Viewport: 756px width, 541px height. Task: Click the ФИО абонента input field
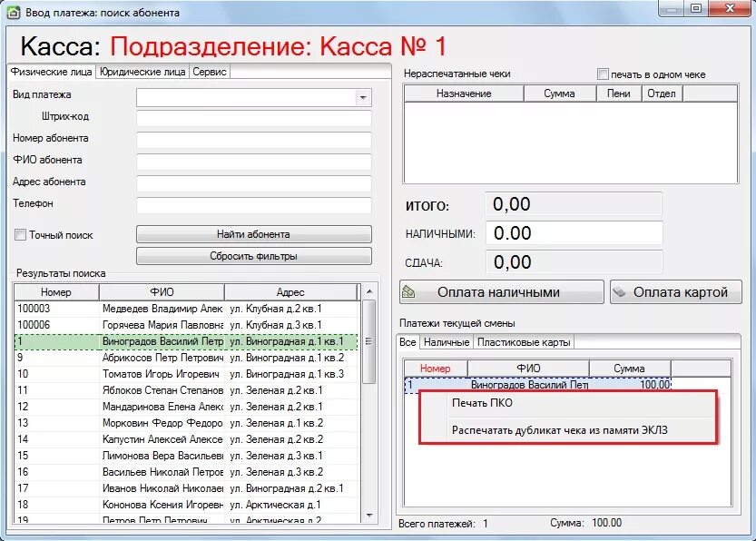(252, 162)
